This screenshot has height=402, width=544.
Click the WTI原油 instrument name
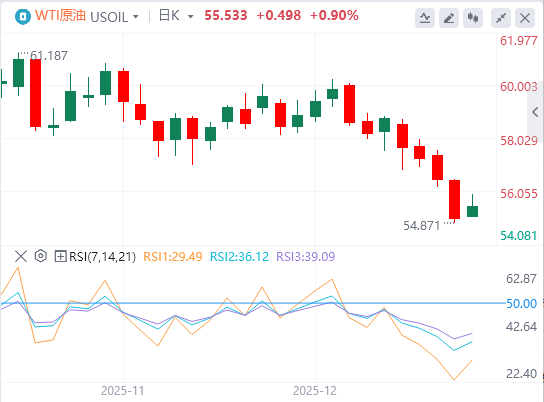click(60, 16)
